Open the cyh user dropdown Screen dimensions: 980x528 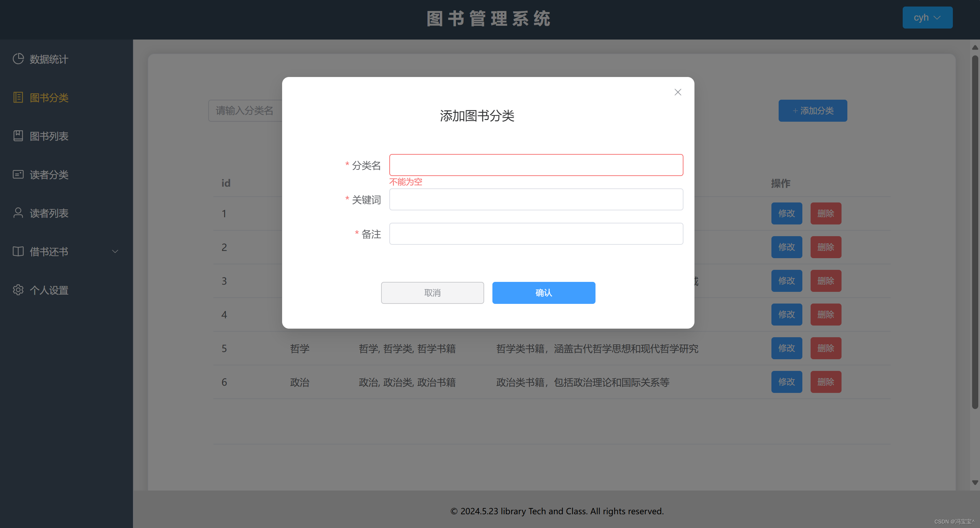[x=927, y=18]
